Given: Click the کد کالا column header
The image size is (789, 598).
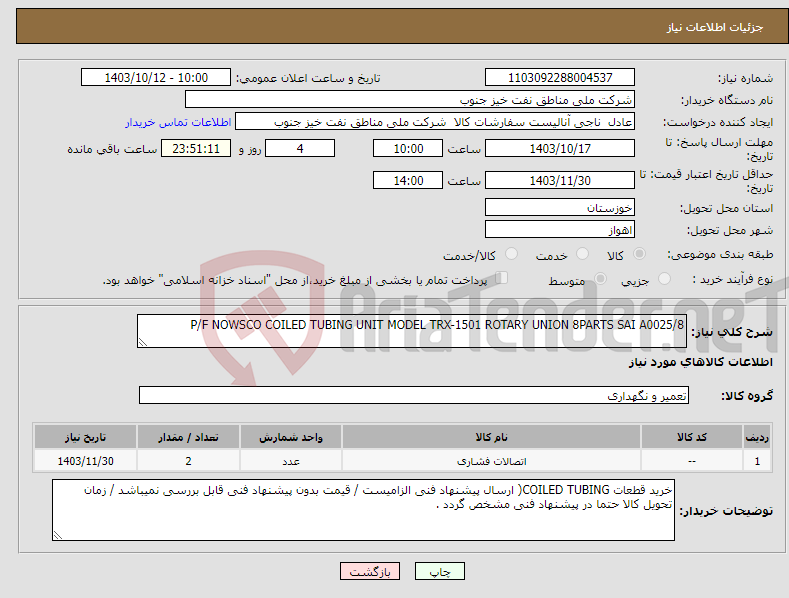Looking at the screenshot, I should click(x=692, y=437).
